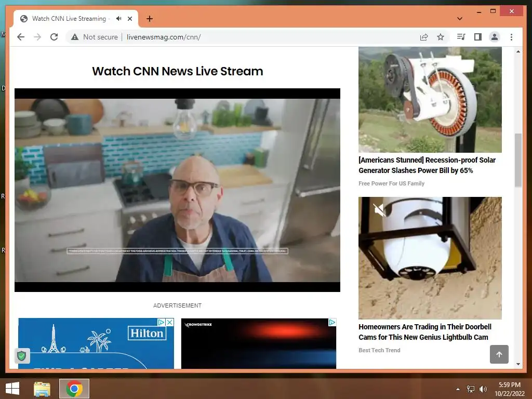532x399 pixels.
Task: Toggle the browser side panel icon
Action: click(478, 37)
